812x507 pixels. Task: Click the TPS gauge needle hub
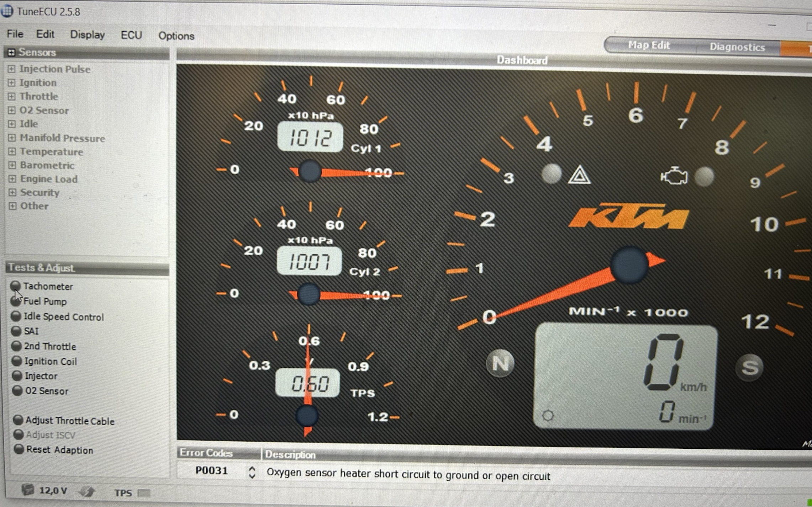pyautogui.click(x=307, y=415)
